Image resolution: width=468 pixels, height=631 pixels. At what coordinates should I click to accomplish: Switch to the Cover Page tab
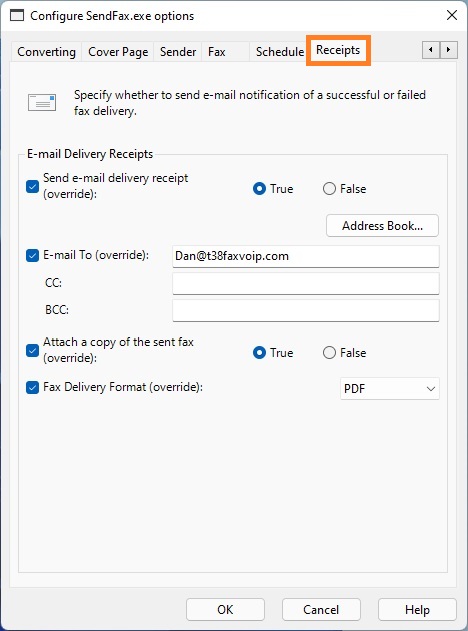118,52
